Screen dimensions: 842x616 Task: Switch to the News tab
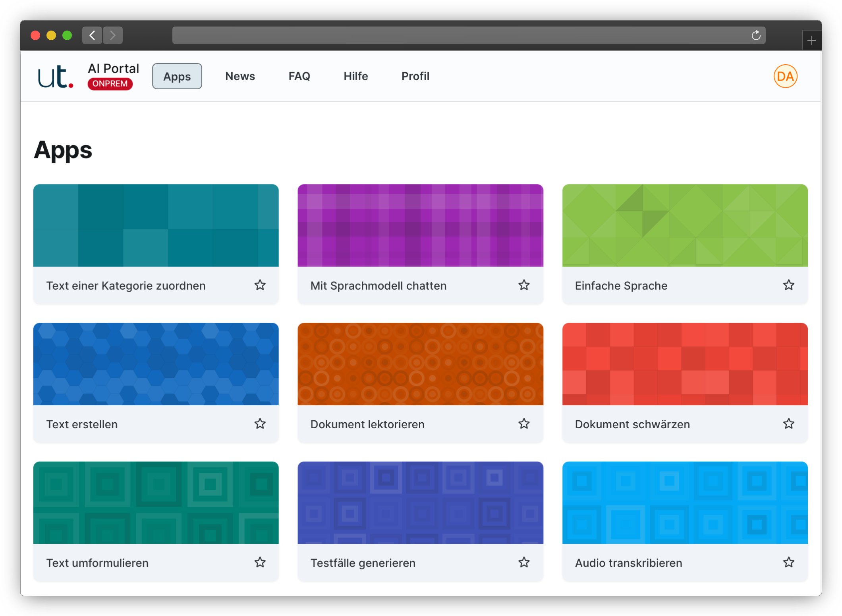tap(240, 76)
